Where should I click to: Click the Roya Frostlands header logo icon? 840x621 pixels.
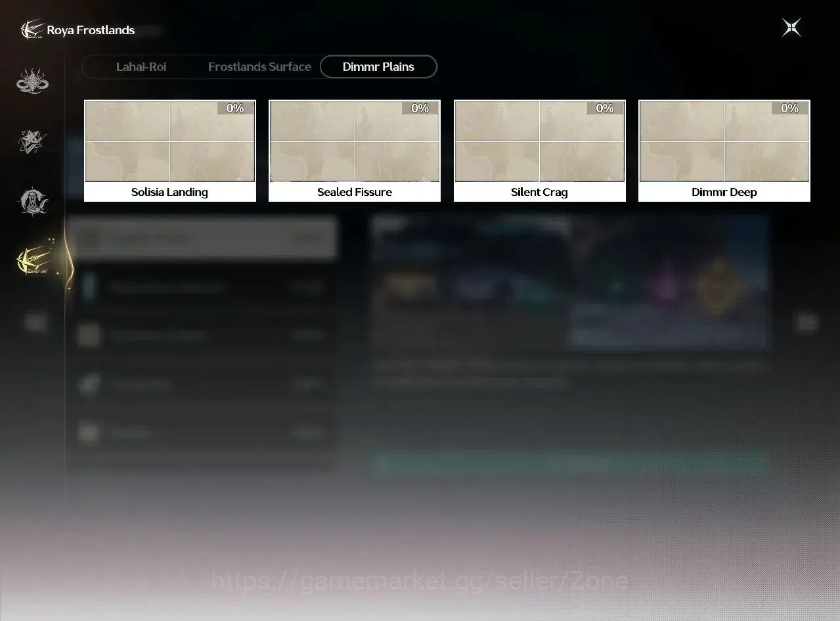pyautogui.click(x=32, y=30)
